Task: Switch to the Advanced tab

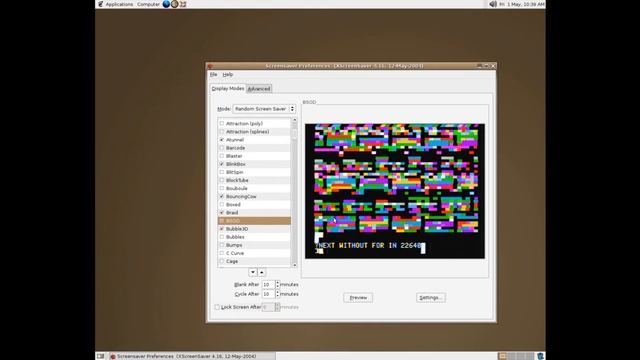Action: (x=259, y=89)
